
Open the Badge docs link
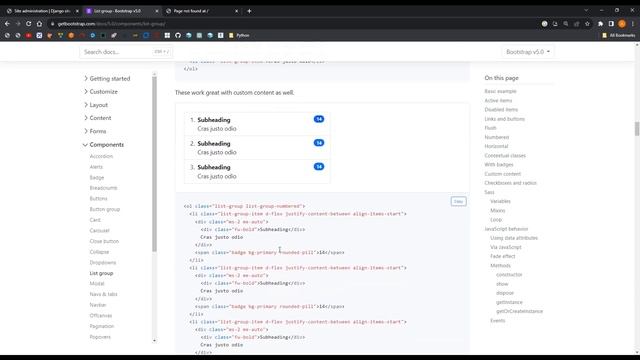(x=97, y=178)
